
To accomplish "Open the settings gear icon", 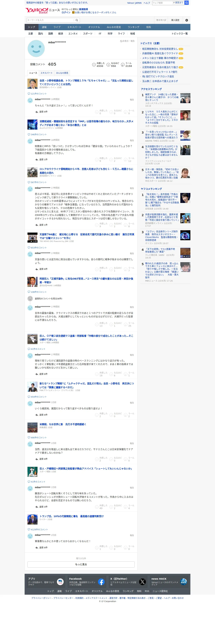I will 187,20.
